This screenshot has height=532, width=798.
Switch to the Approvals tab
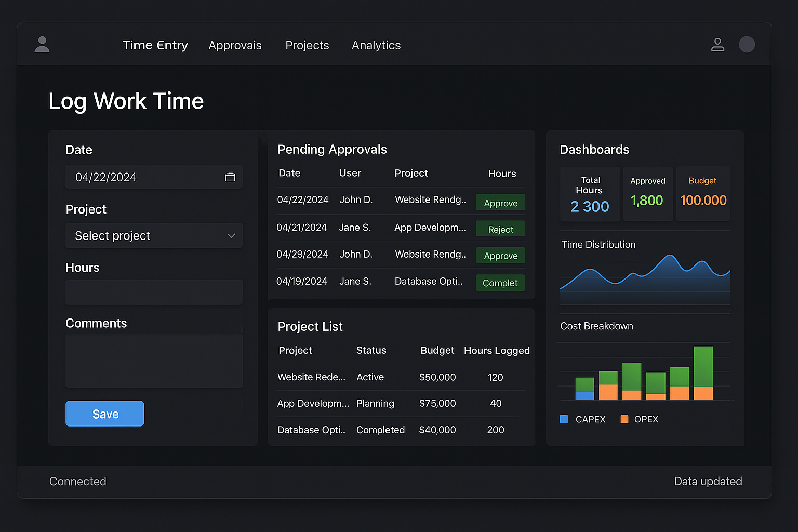tap(235, 46)
